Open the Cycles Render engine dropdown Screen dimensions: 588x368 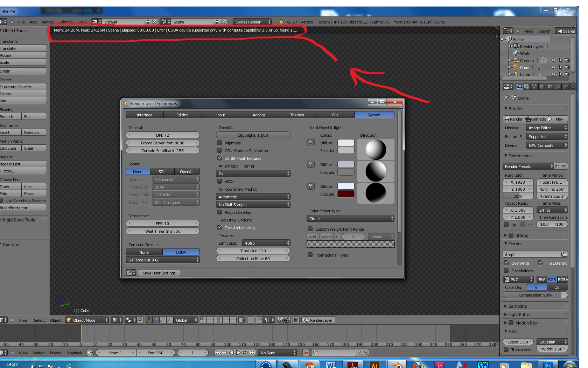252,22
